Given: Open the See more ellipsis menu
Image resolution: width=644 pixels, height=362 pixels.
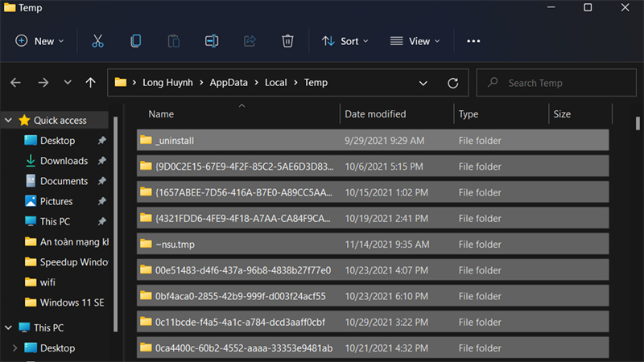Looking at the screenshot, I should pos(473,41).
